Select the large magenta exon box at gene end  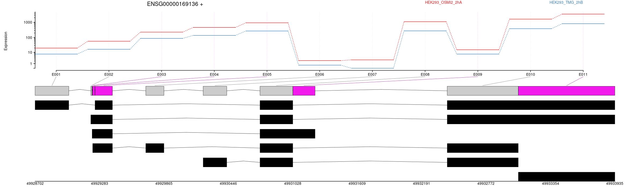point(566,91)
